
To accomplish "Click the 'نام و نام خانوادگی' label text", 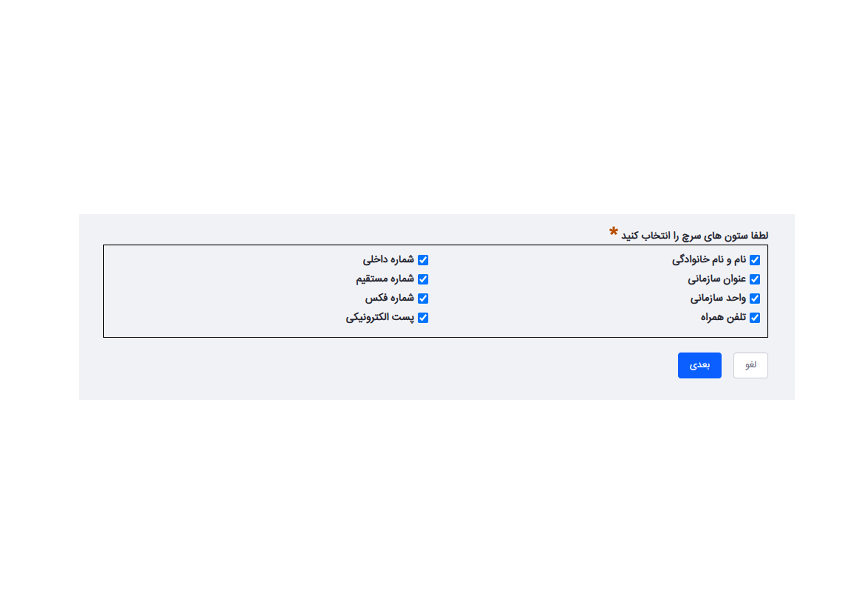I will click(x=709, y=260).
